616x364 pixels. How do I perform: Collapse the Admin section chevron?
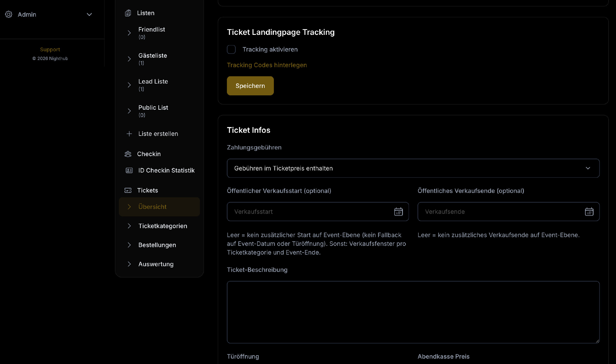point(89,15)
